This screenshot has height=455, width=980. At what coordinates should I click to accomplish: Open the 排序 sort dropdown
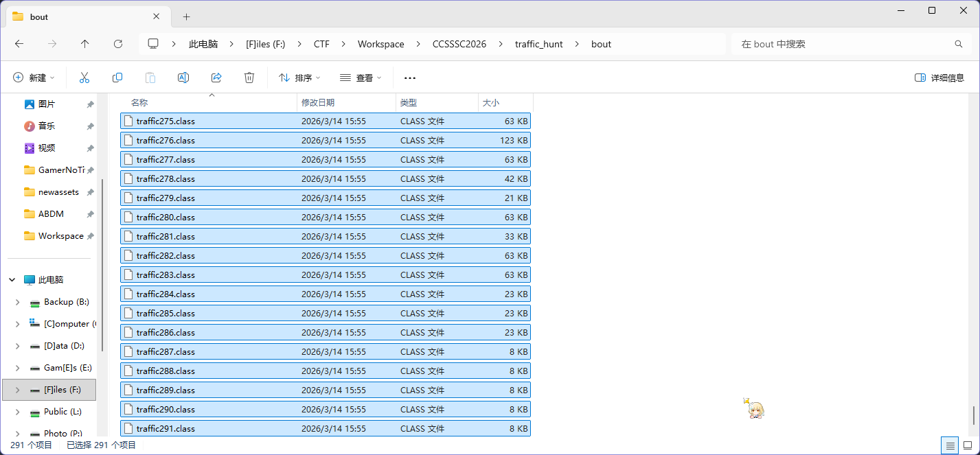pyautogui.click(x=299, y=78)
